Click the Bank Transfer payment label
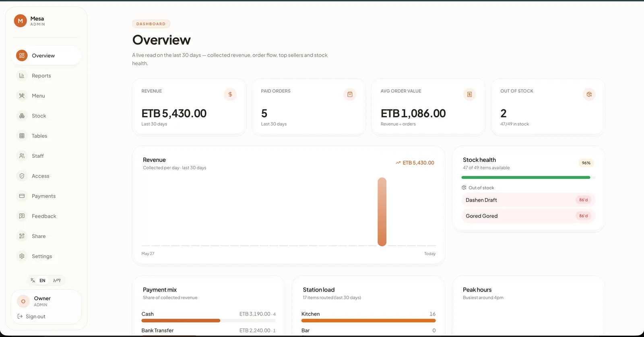 (157, 331)
